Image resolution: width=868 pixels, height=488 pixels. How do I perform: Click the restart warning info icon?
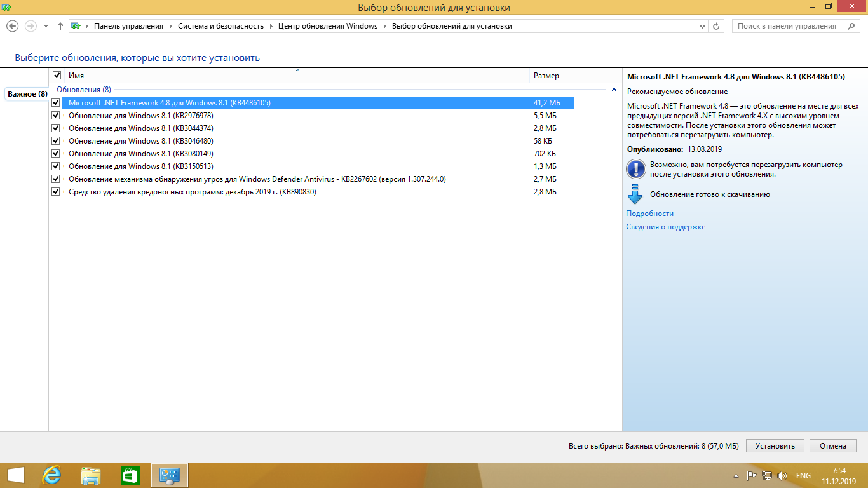[x=635, y=169]
